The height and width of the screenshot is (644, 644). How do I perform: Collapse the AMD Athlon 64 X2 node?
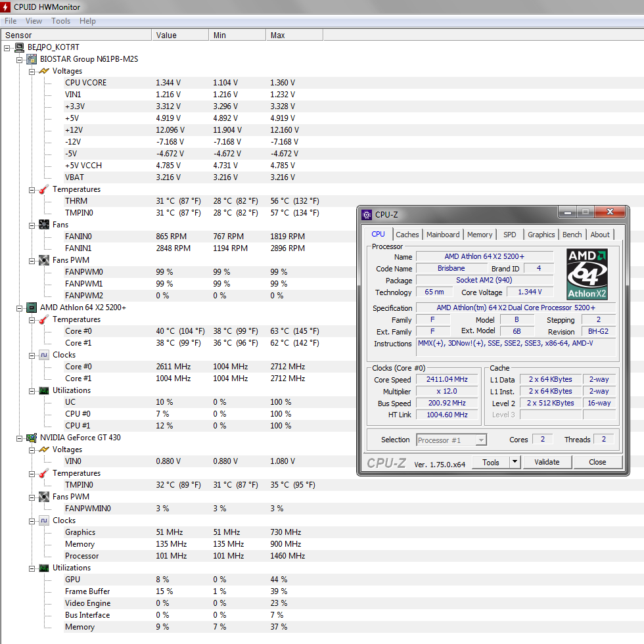click(20, 308)
